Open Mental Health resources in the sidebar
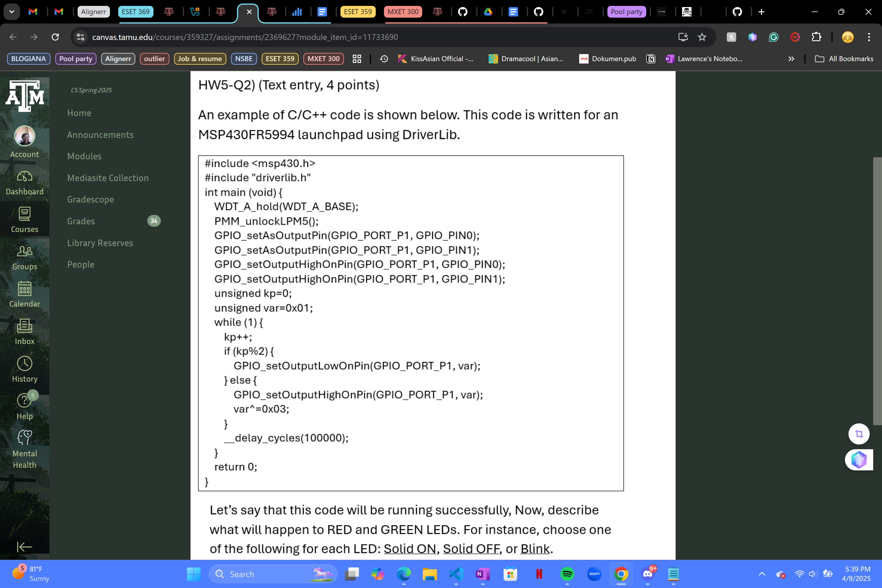 tap(24, 448)
